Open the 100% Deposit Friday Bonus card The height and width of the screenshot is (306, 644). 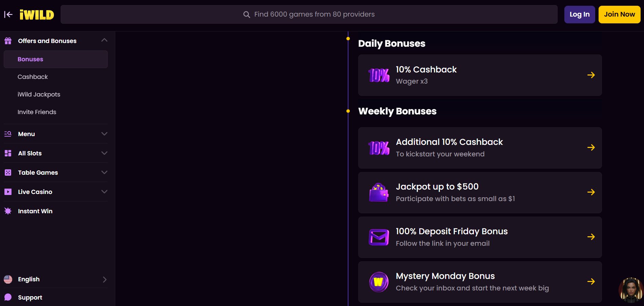480,237
